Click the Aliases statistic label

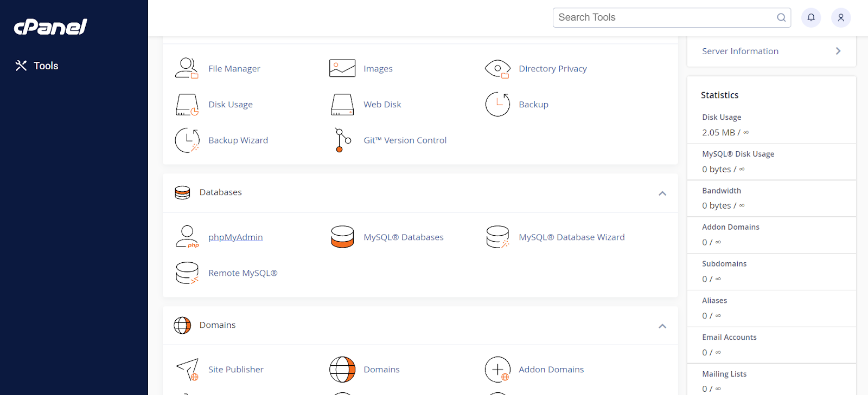714,301
